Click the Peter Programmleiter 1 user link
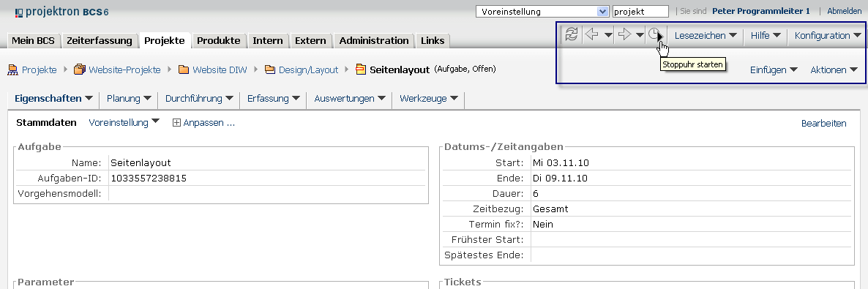This screenshot has width=868, height=289. click(x=761, y=11)
